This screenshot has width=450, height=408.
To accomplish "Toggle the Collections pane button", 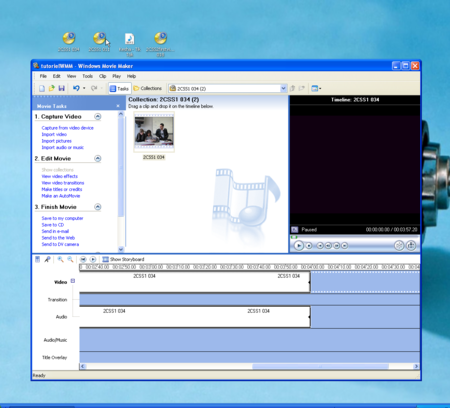I will (148, 88).
